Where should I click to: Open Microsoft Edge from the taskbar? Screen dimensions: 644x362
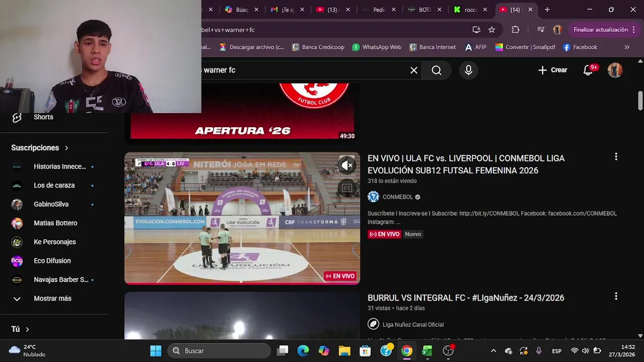[303, 351]
